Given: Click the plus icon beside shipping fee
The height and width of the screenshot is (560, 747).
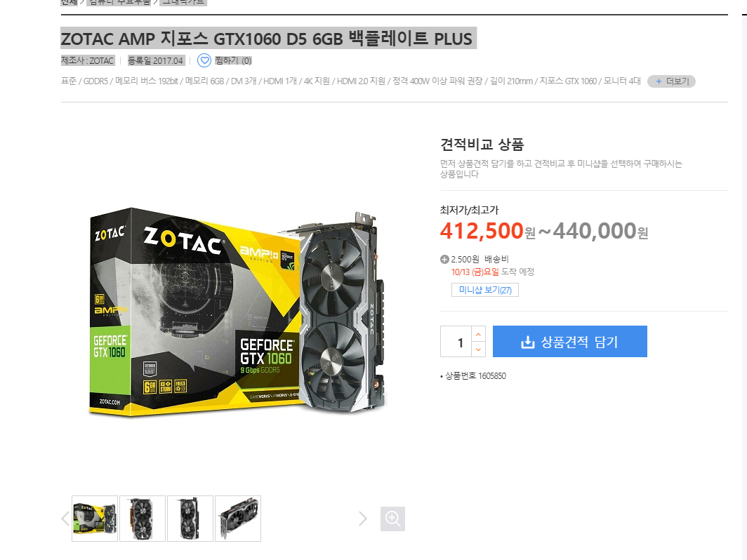Looking at the screenshot, I should pos(444,260).
